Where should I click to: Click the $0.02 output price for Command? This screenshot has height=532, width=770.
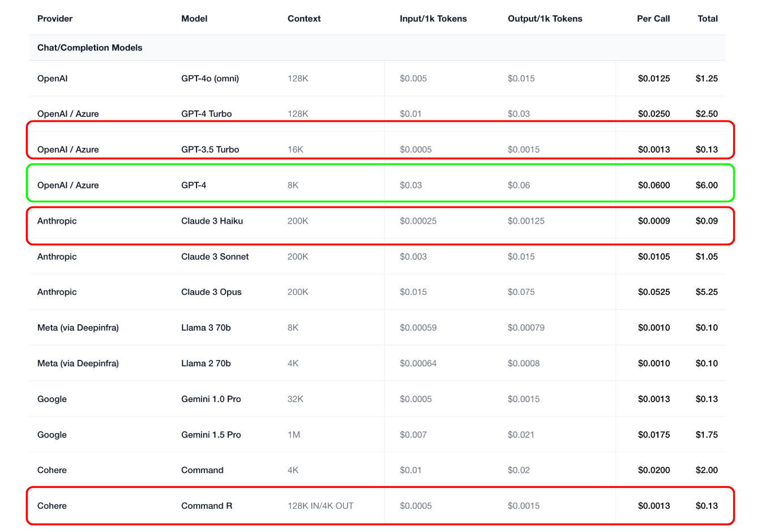(519, 470)
